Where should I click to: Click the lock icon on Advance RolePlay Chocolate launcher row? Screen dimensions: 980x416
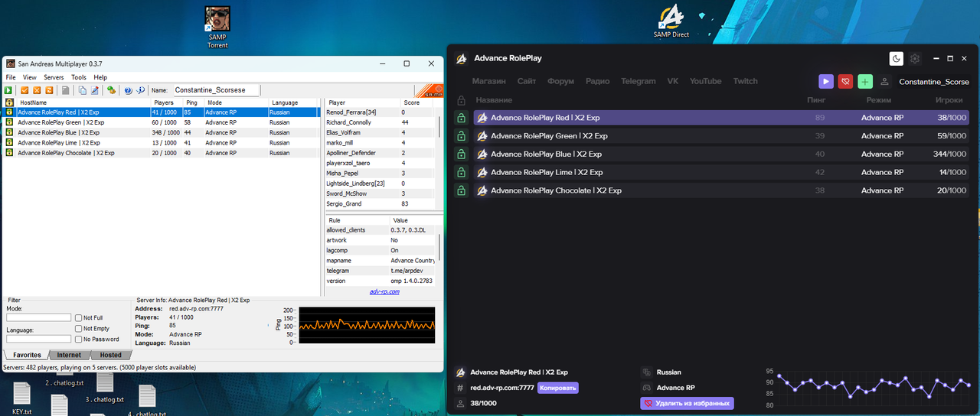[461, 190]
